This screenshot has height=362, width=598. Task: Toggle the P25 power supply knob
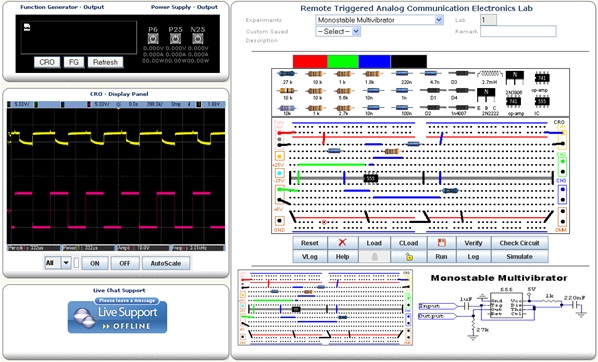[175, 39]
